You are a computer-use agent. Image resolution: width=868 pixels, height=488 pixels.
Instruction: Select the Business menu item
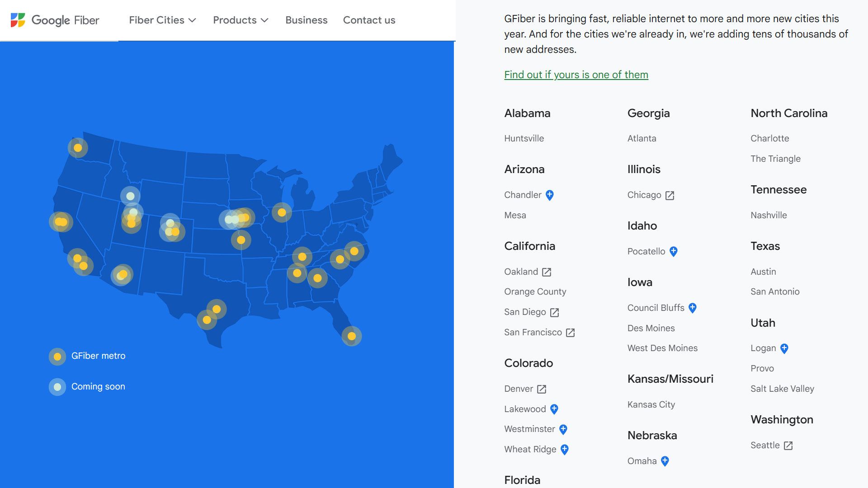tap(307, 20)
